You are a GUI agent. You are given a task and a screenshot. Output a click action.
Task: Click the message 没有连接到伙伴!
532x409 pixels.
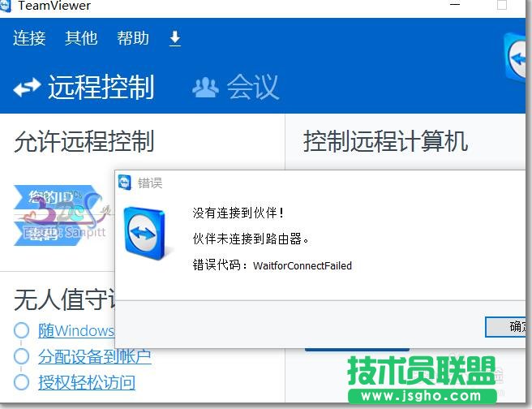[238, 213]
